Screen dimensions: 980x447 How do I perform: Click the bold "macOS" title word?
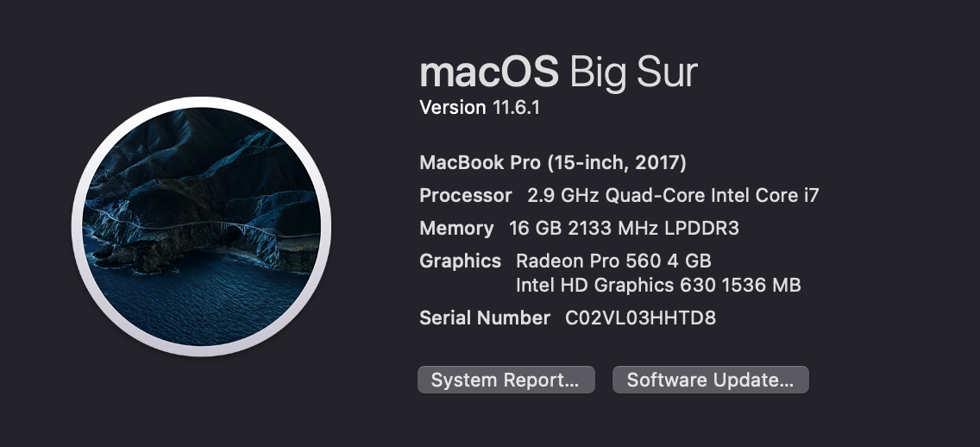pyautogui.click(x=489, y=72)
